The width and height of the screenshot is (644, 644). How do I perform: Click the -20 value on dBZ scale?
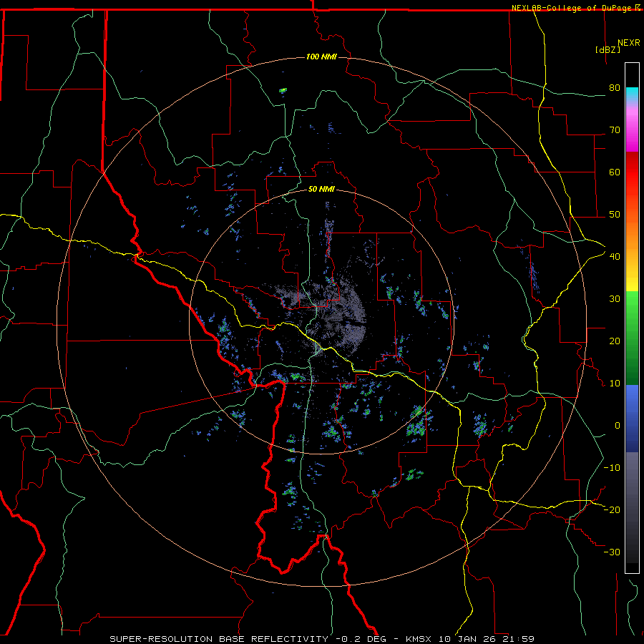(x=612, y=510)
